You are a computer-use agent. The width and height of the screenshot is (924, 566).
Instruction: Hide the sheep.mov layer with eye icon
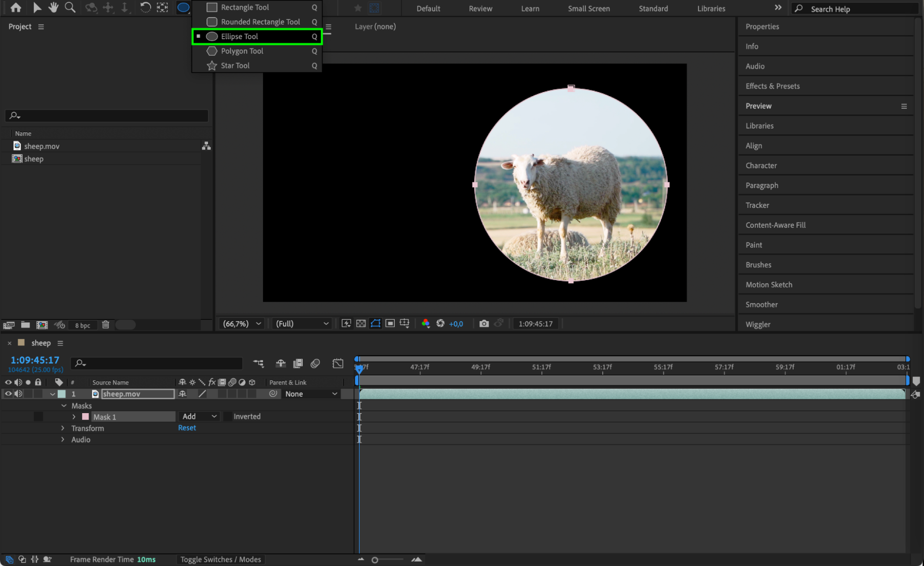point(8,394)
